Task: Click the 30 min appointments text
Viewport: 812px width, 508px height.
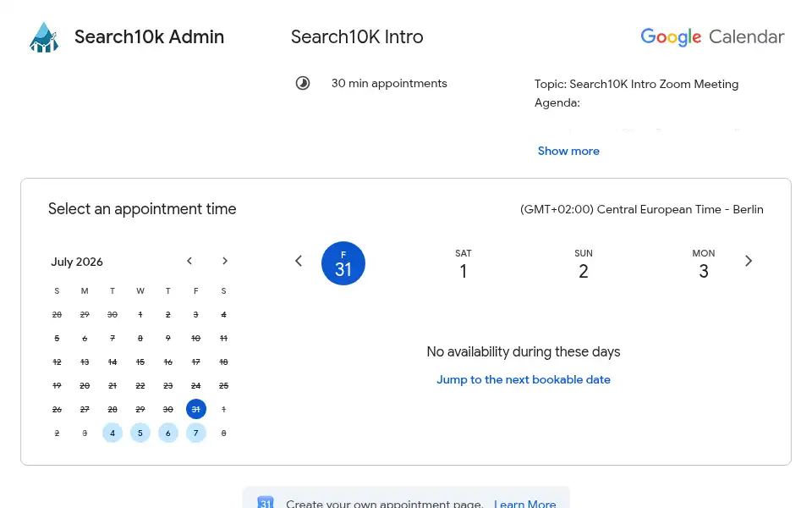Action: pos(389,84)
